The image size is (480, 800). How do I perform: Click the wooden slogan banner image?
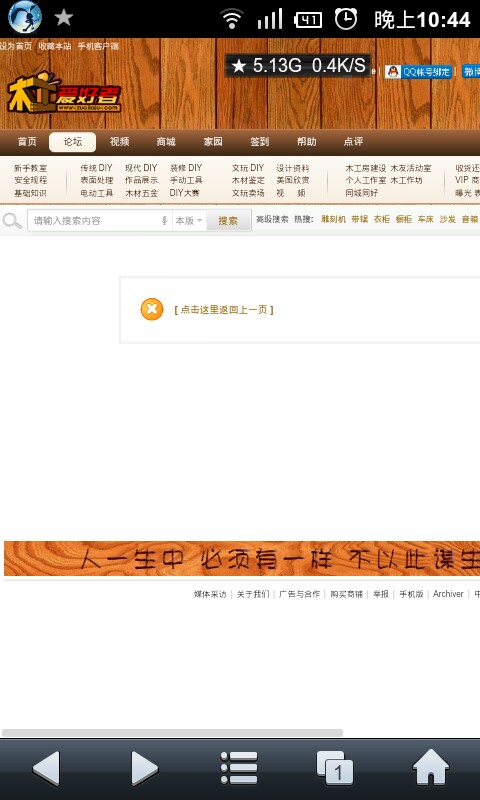(x=242, y=559)
